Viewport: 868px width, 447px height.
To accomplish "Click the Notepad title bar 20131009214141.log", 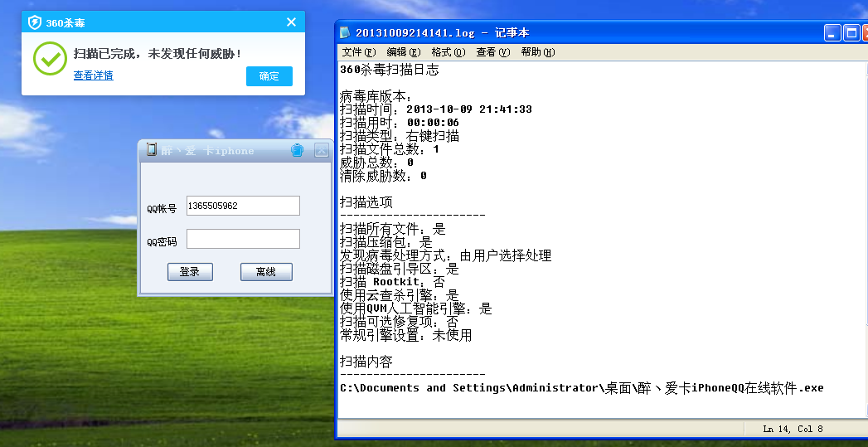I will coord(443,32).
